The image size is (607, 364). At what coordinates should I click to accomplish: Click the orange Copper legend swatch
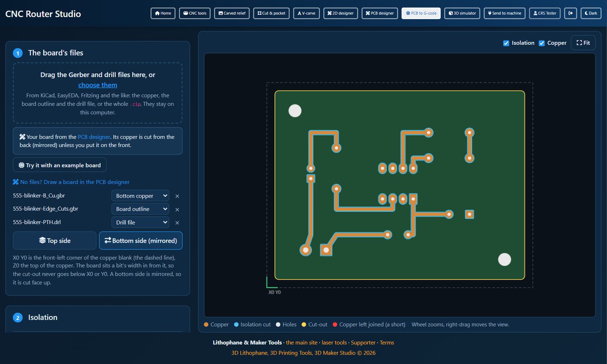pos(206,325)
